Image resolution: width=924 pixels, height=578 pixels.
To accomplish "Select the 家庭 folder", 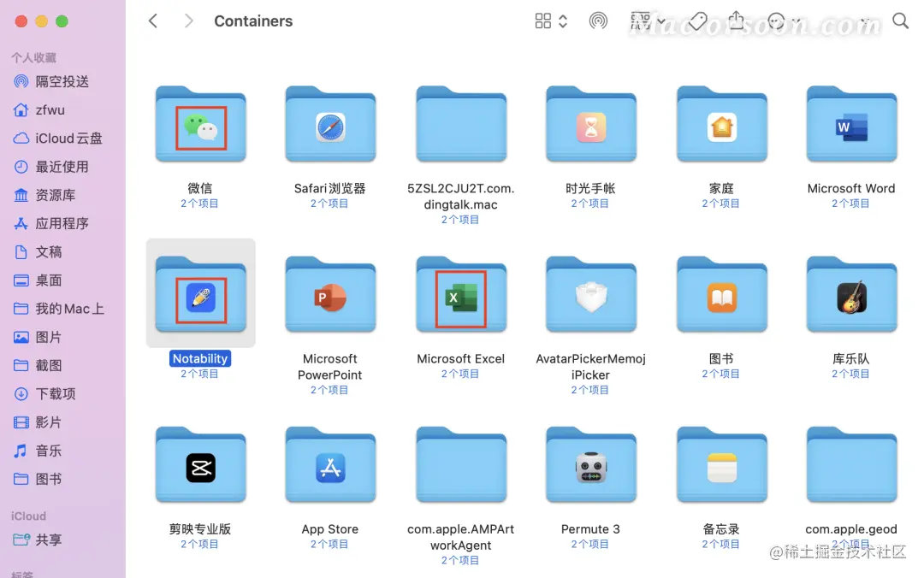I will (x=721, y=124).
